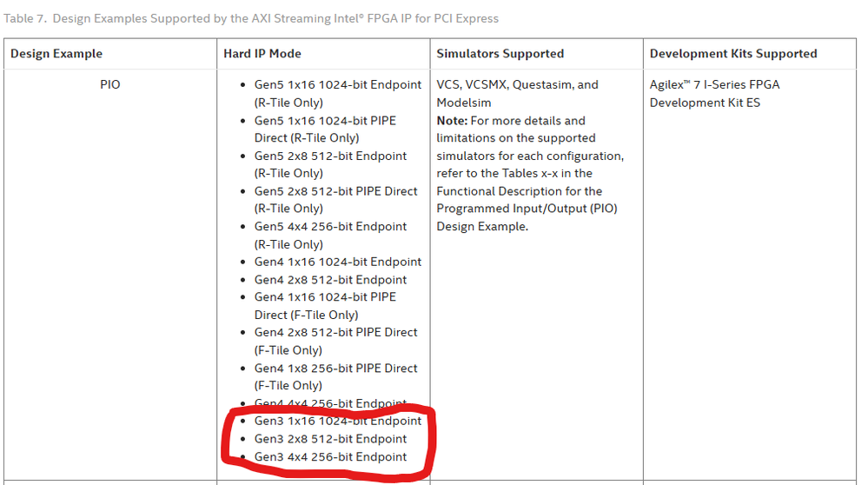The image size is (868, 485).
Task: Select Gen5 1x16 1024-bit Endpoint list item
Action: (337, 85)
